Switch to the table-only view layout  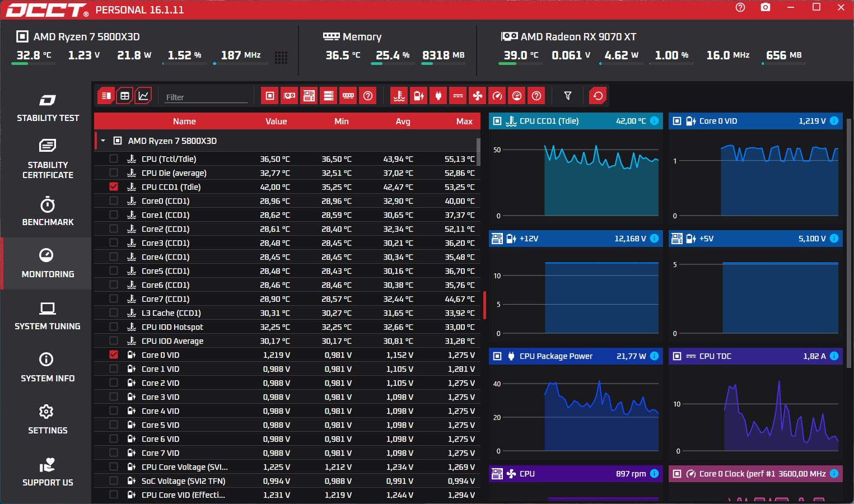coord(125,96)
